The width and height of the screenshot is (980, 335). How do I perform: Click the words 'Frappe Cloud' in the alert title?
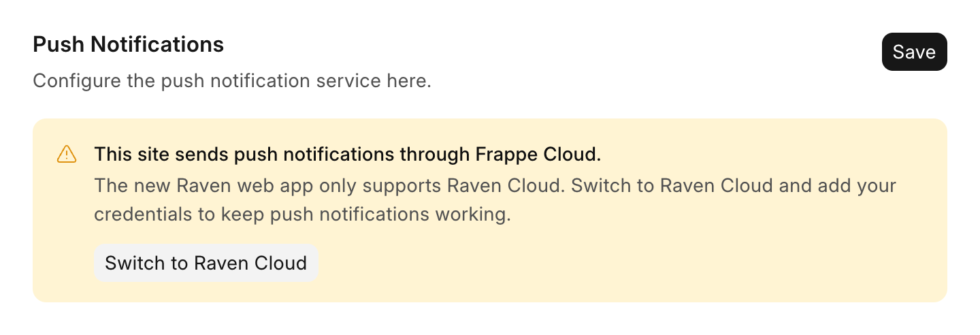click(536, 155)
